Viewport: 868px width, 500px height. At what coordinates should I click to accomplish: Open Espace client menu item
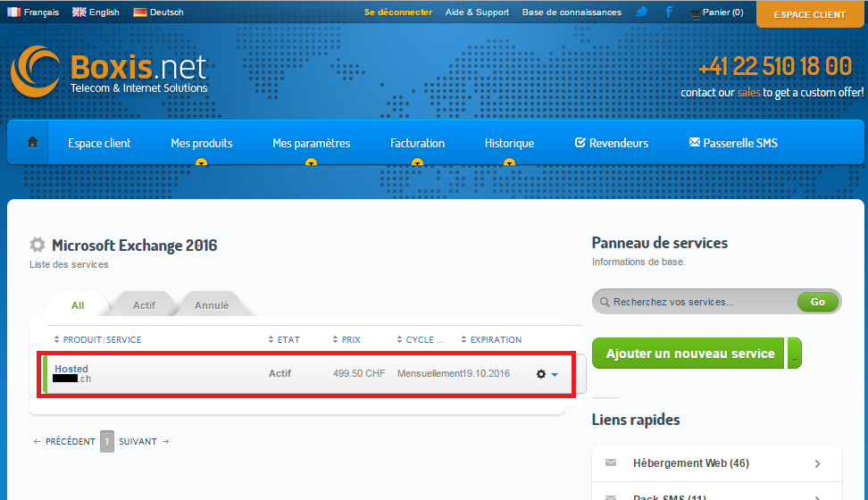pos(99,143)
